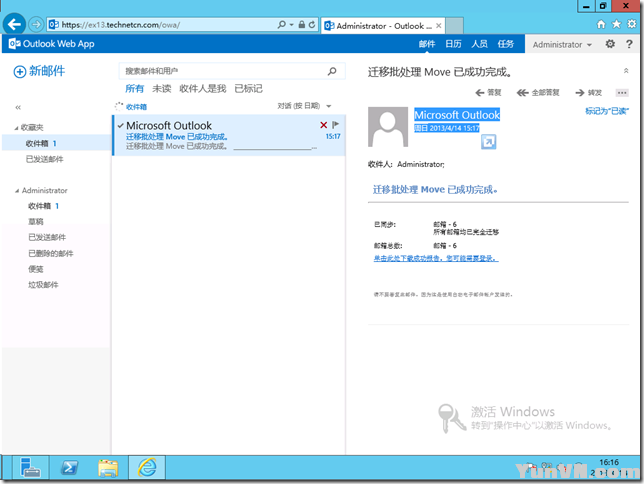Viewport: 644px width, 484px height.
Task: Mark the message as read link
Action: tap(607, 111)
